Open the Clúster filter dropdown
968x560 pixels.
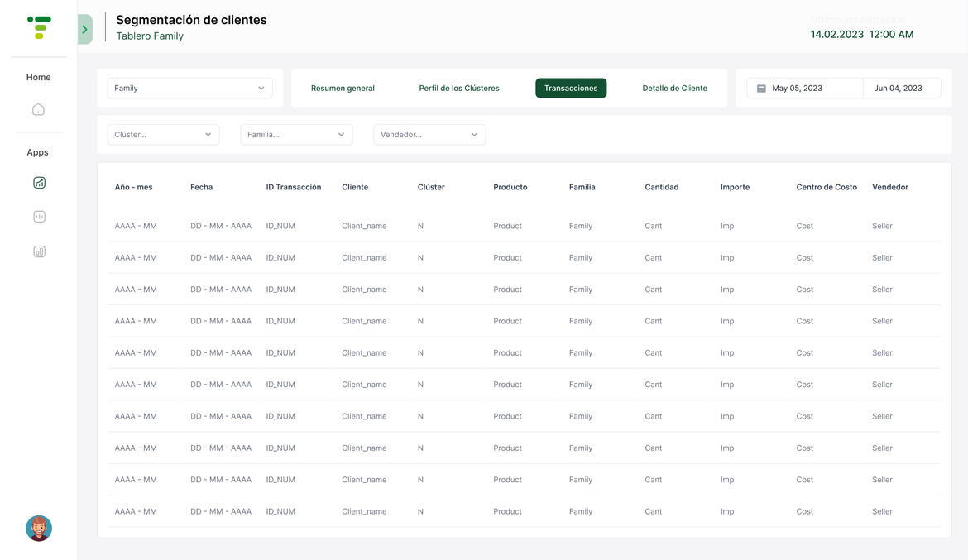[x=163, y=135]
